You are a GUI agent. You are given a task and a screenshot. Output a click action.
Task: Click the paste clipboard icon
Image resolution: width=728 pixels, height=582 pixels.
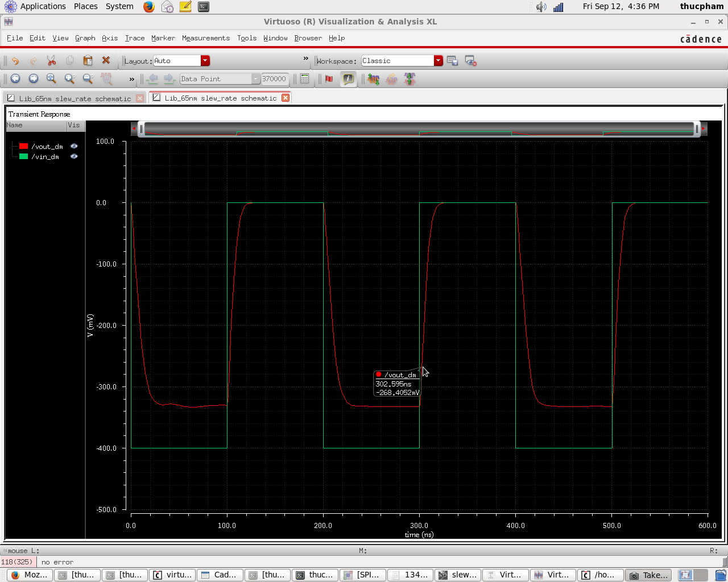[88, 61]
